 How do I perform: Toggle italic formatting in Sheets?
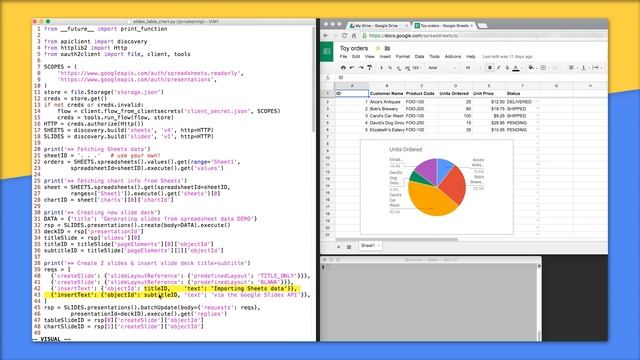click(498, 68)
